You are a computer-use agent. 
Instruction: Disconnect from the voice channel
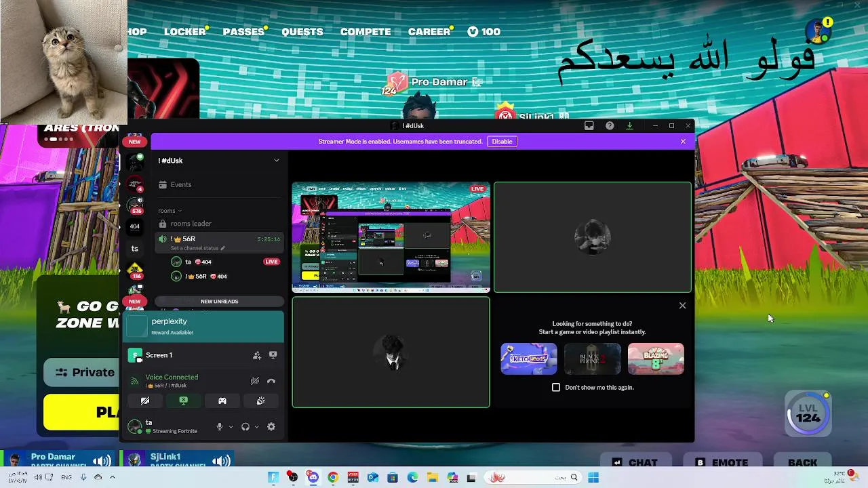pos(271,381)
